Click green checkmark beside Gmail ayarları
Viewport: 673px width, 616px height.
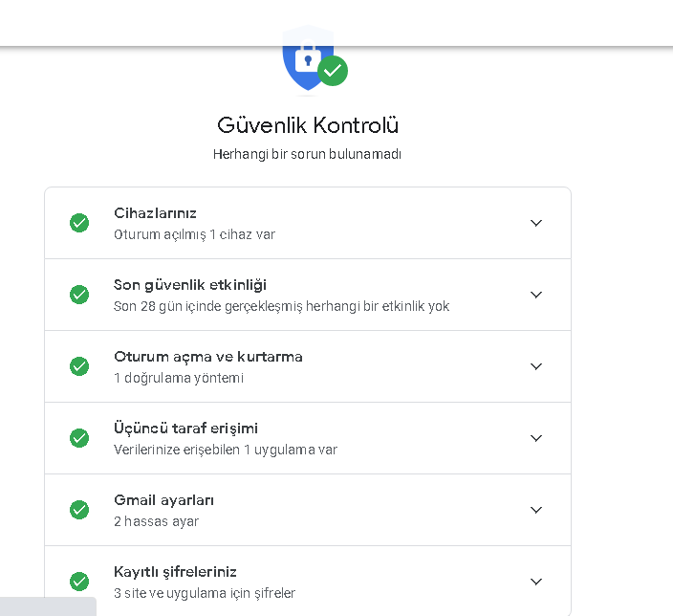coord(79,510)
